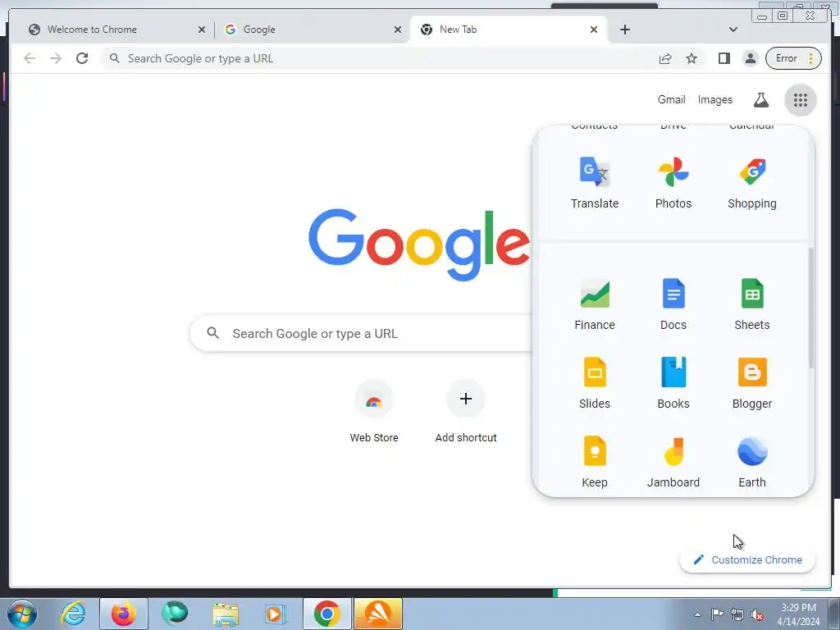The height and width of the screenshot is (630, 840).
Task: Expand the tab search dropdown arrow
Action: coord(733,30)
